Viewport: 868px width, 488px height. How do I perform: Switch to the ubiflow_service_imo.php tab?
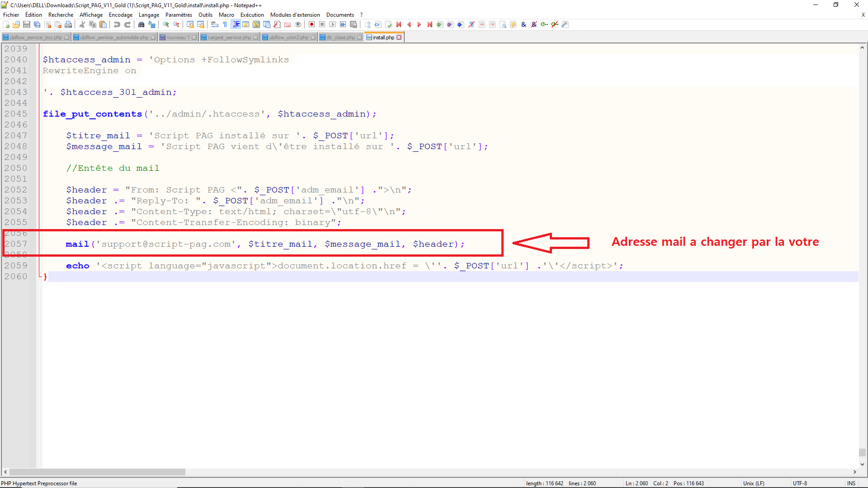coord(35,38)
